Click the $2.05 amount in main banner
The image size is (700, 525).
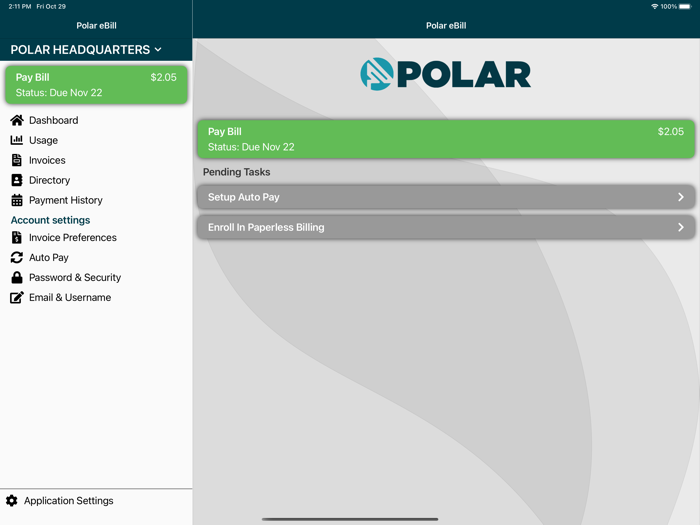(671, 131)
